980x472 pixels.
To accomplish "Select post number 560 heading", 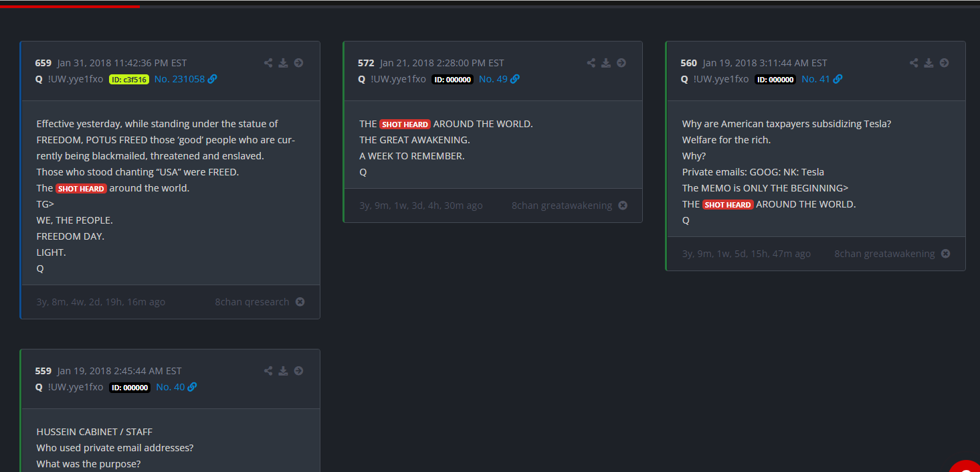I will click(x=688, y=63).
